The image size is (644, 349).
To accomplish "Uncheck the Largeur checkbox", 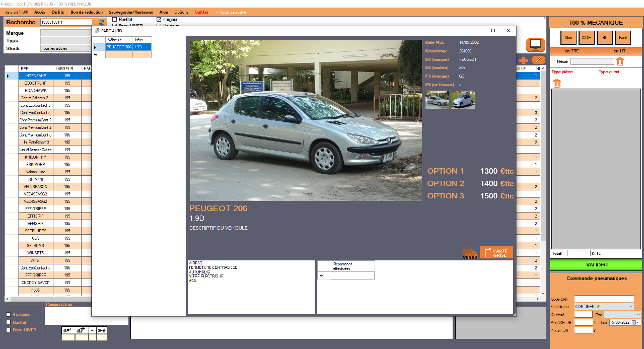I will pyautogui.click(x=159, y=19).
